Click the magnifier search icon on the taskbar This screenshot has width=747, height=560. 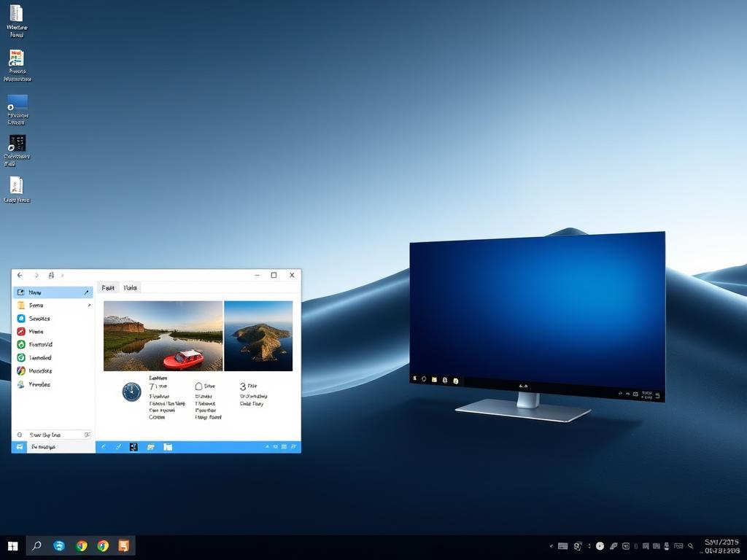click(36, 545)
